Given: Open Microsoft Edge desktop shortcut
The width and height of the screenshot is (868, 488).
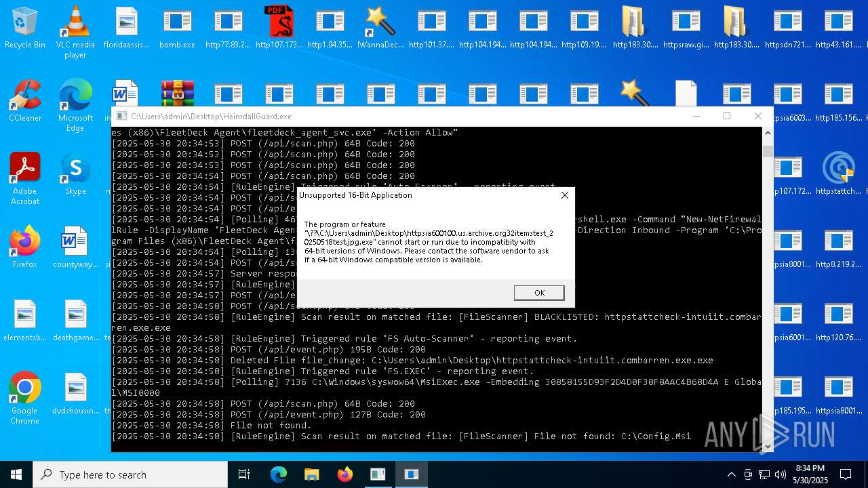Looking at the screenshot, I should pos(75,106).
